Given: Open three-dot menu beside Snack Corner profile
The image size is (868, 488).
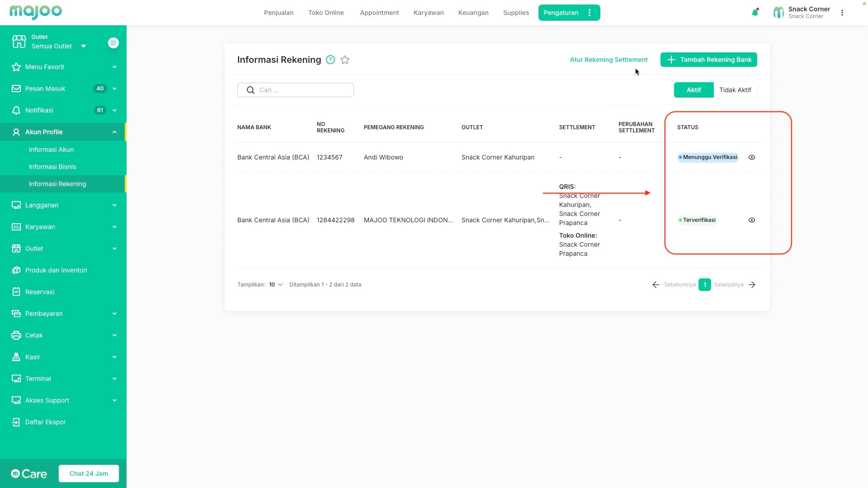Looking at the screenshot, I should pyautogui.click(x=842, y=13).
